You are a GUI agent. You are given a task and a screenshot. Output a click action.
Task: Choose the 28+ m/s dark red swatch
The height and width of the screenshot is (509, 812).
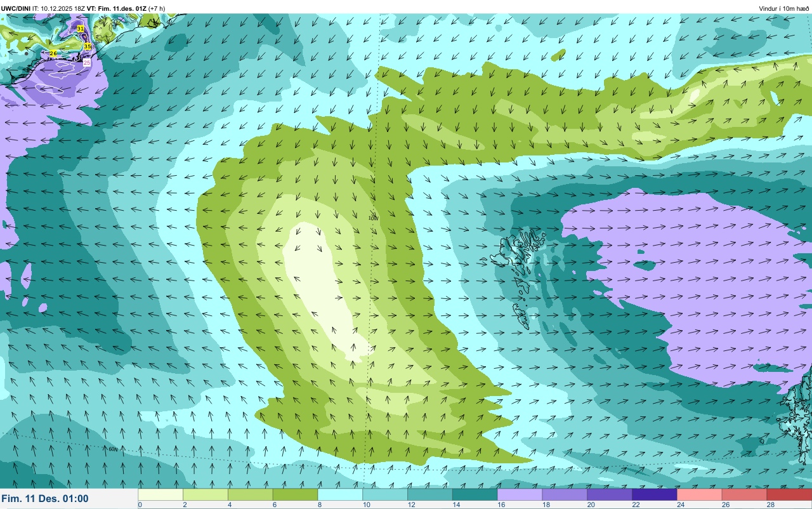(x=789, y=494)
